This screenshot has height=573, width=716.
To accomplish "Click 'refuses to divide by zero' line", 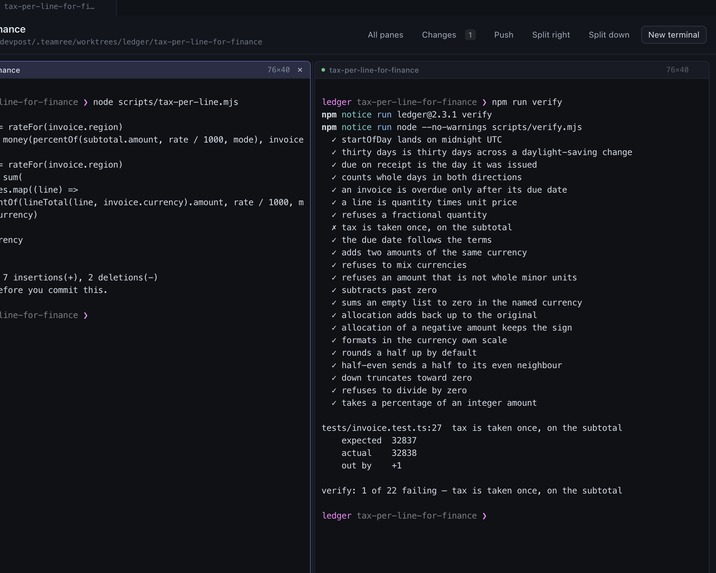I will tap(399, 390).
